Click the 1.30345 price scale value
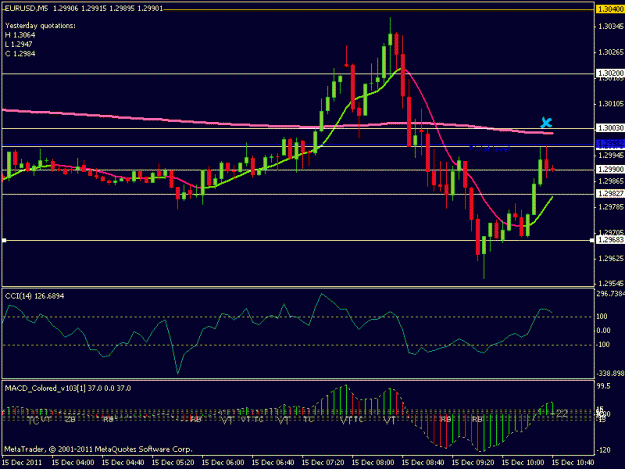625x469 pixels. (x=611, y=26)
